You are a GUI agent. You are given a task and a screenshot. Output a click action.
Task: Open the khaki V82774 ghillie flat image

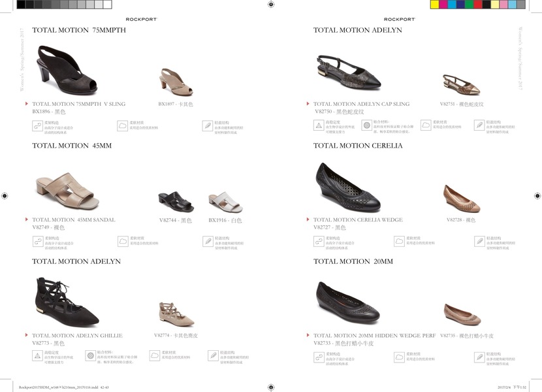[176, 314]
